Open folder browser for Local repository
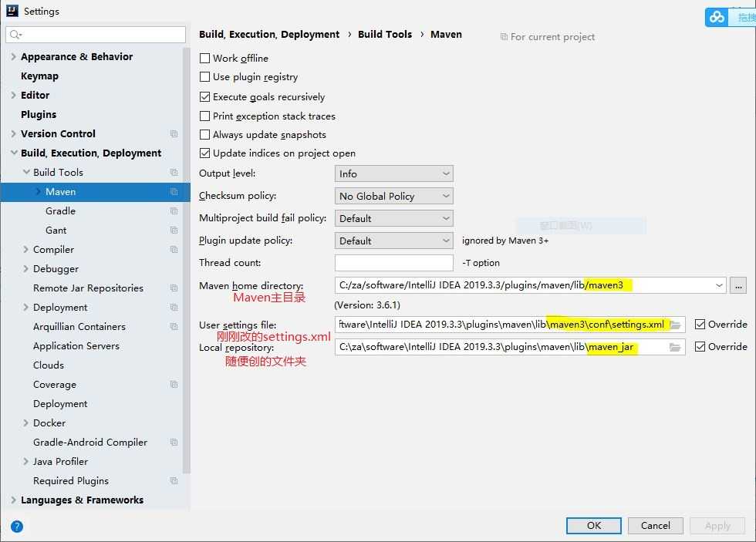Image resolution: width=756 pixels, height=542 pixels. coord(676,347)
